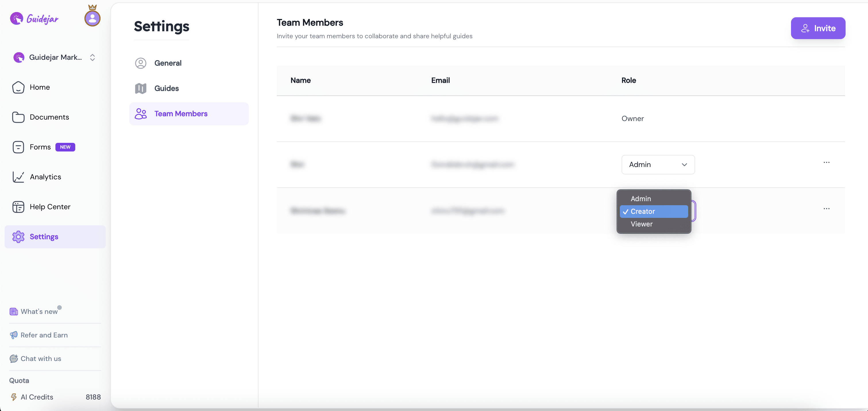Click the Documents folder icon
Image resolution: width=868 pixels, height=411 pixels.
(x=18, y=117)
